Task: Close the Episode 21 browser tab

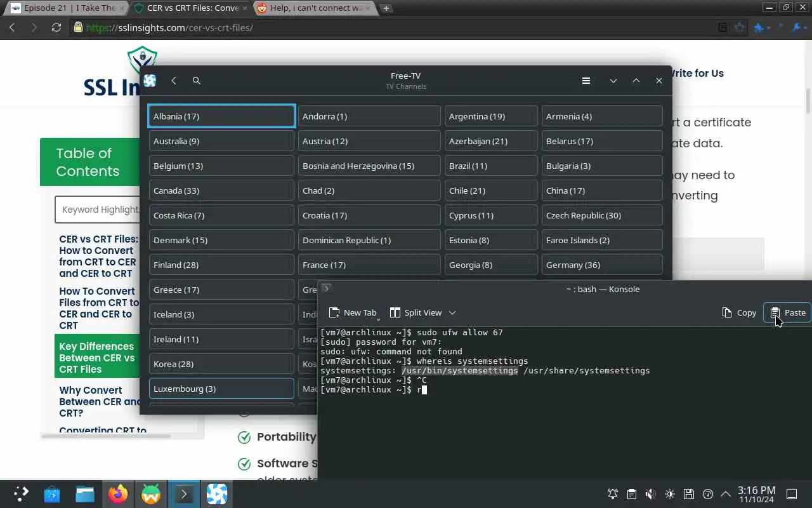Action: coord(123,8)
